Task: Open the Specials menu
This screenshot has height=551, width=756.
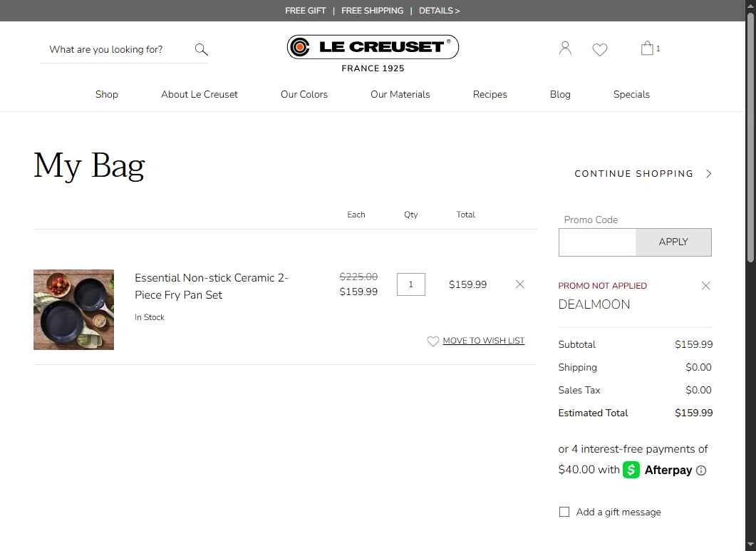Action: (631, 95)
